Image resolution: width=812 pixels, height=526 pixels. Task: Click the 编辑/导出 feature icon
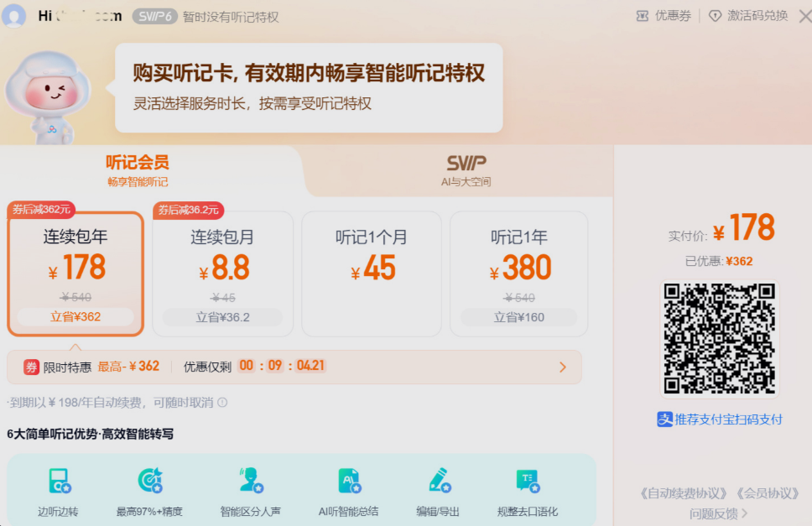440,481
